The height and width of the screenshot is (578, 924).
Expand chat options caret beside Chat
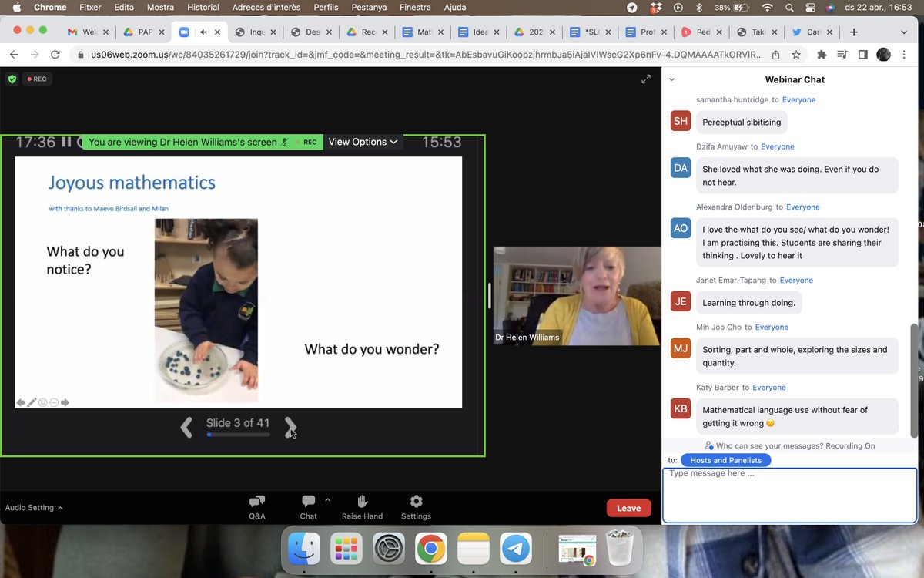tap(328, 500)
